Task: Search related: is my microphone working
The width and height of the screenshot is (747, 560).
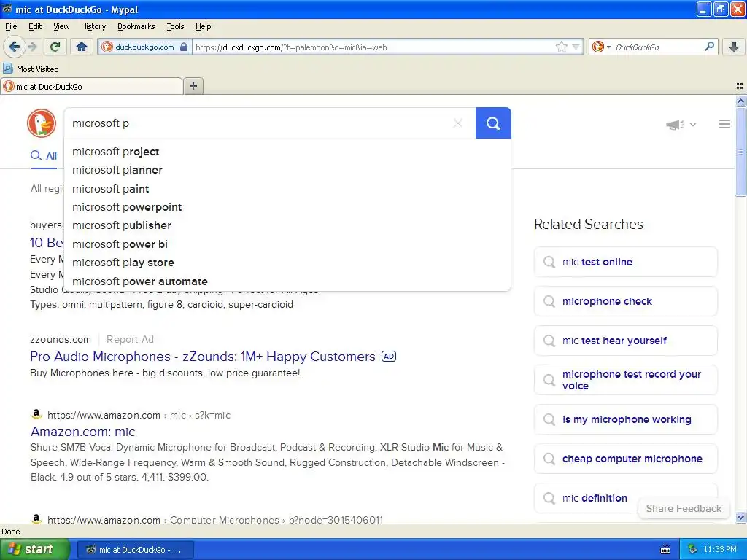Action: click(x=625, y=419)
